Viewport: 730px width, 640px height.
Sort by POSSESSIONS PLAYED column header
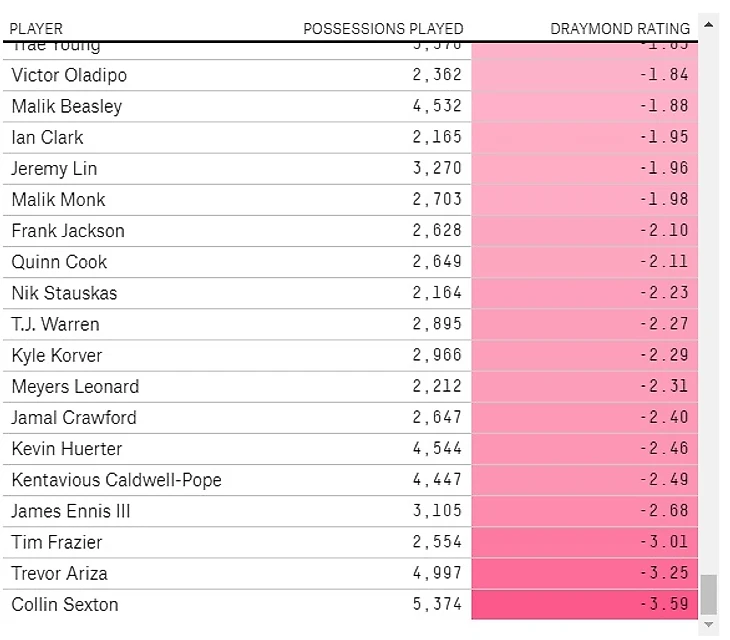pos(383,29)
